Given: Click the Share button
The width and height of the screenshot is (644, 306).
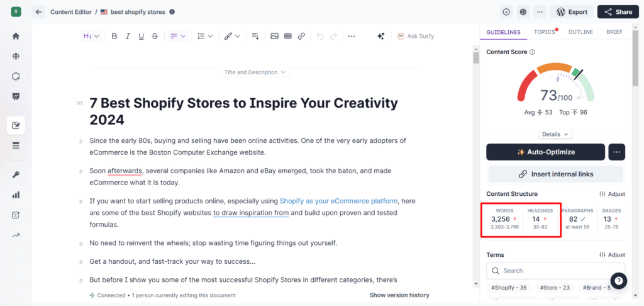Looking at the screenshot, I should [618, 12].
